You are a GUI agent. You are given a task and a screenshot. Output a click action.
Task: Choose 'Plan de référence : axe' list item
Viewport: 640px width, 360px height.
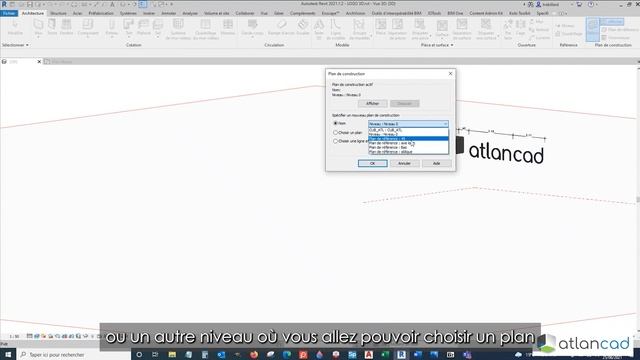click(x=408, y=143)
